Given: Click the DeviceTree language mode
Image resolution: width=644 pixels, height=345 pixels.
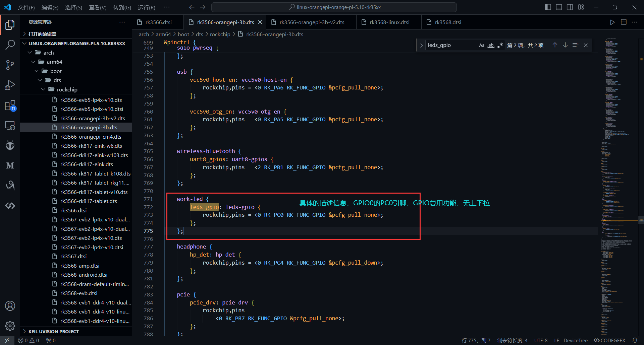Looking at the screenshot, I should (x=576, y=340).
